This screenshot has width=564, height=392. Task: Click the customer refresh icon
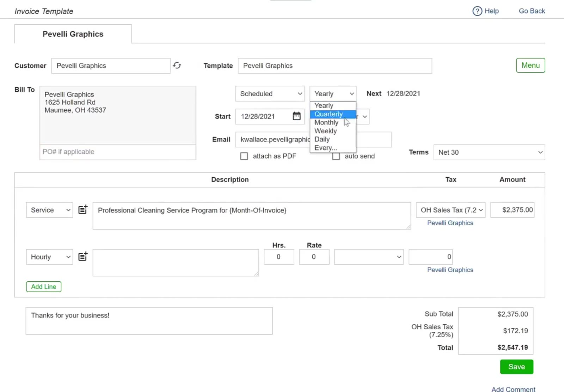[x=177, y=66]
